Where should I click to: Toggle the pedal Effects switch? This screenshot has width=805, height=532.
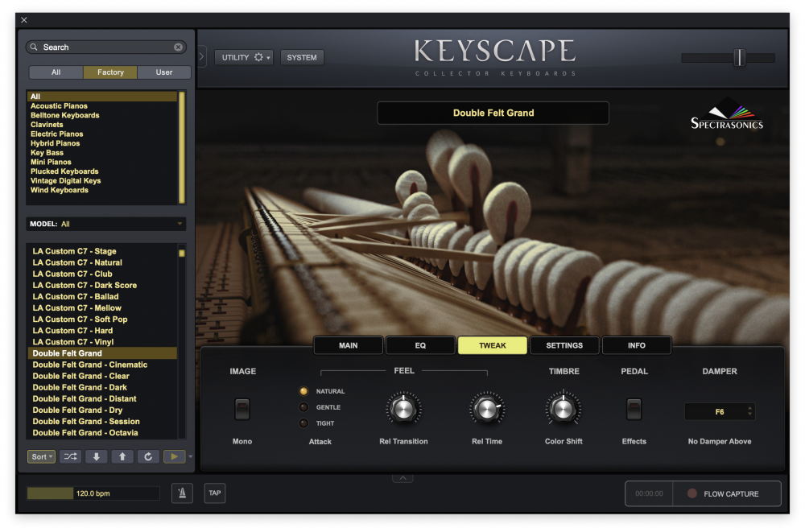click(634, 410)
